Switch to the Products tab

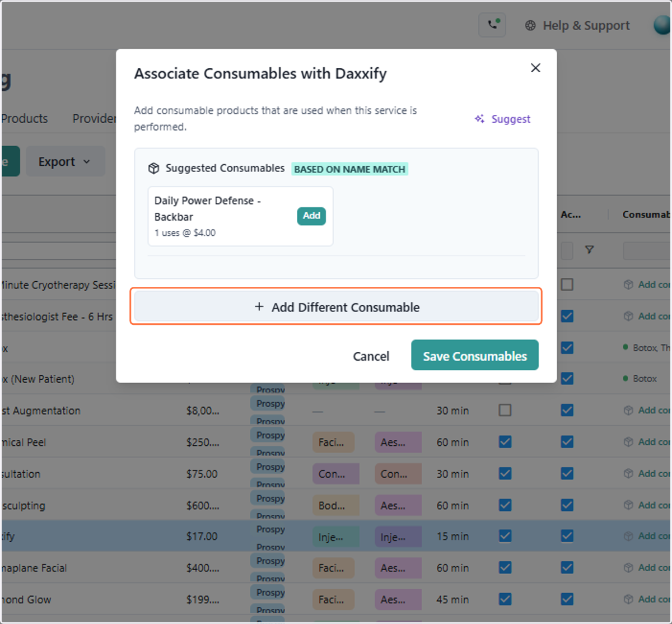[25, 119]
